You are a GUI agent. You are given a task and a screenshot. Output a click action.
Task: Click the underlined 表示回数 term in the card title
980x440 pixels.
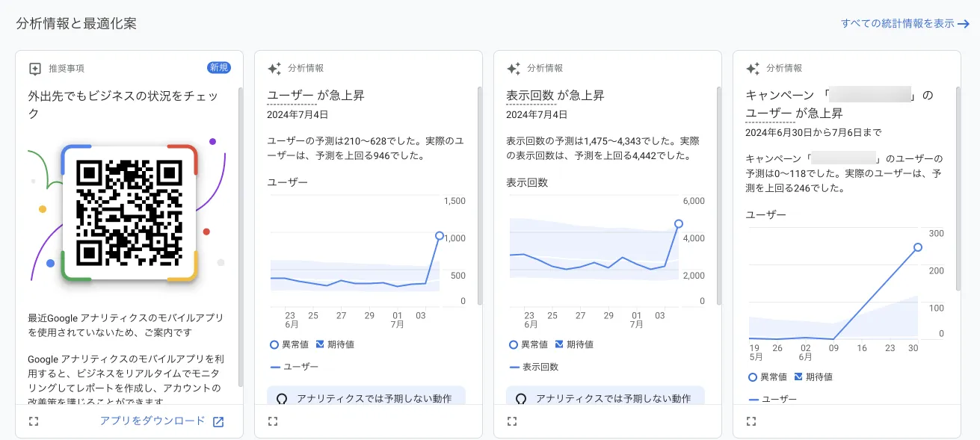(530, 96)
